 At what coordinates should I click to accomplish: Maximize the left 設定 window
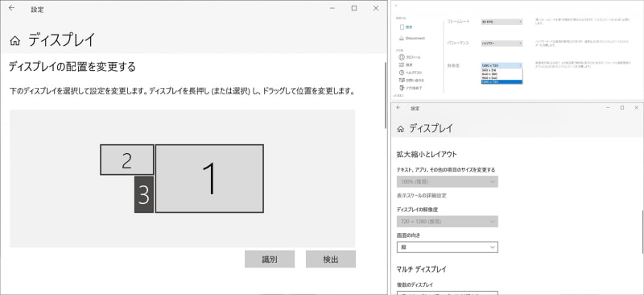coord(354,8)
